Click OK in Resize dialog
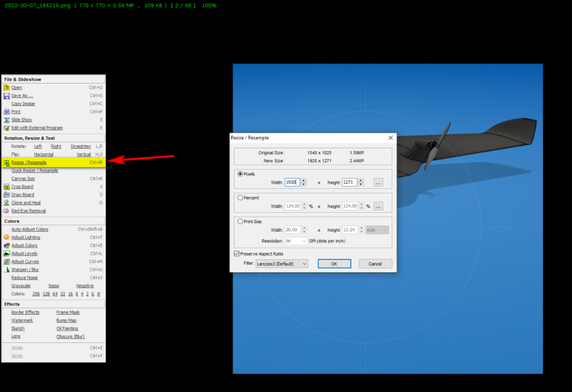Image resolution: width=572 pixels, height=392 pixels. click(x=334, y=263)
